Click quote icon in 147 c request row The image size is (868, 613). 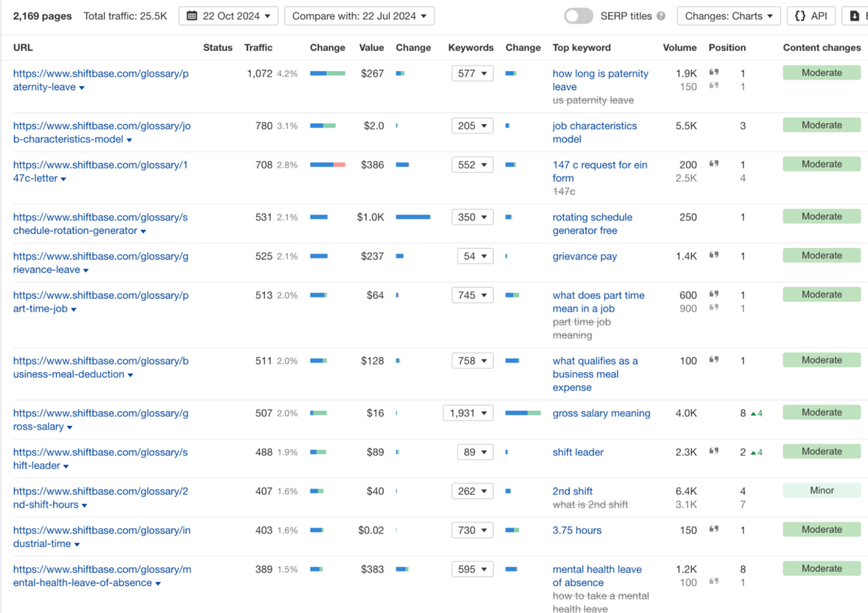pyautogui.click(x=714, y=165)
